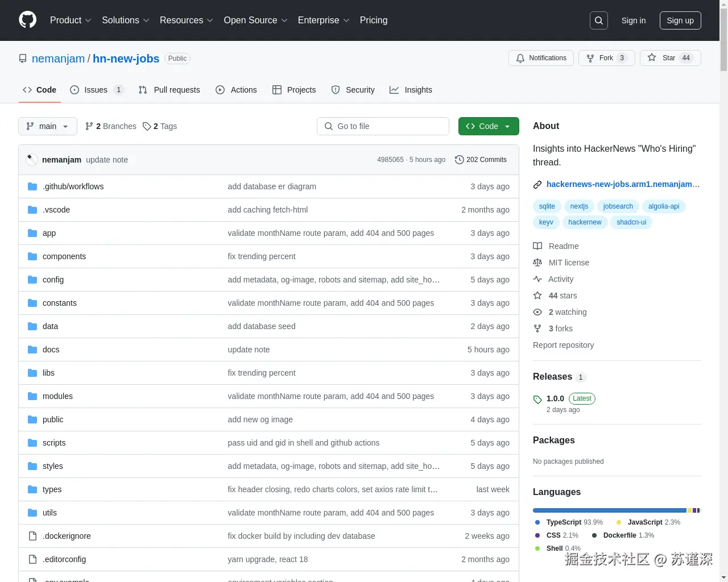Open the Solutions menu dropdown
The image size is (728, 582).
125,20
